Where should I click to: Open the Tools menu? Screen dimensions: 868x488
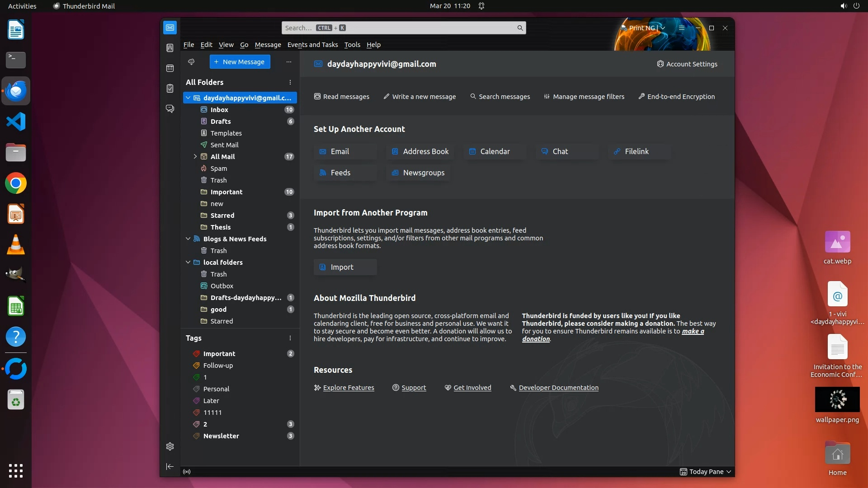click(352, 45)
